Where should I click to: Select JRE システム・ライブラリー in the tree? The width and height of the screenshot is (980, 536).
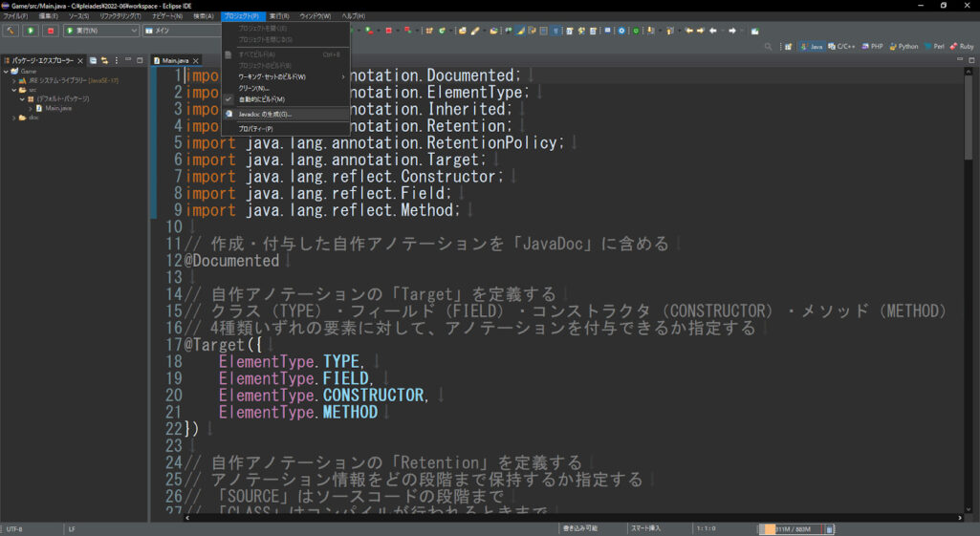[69, 80]
